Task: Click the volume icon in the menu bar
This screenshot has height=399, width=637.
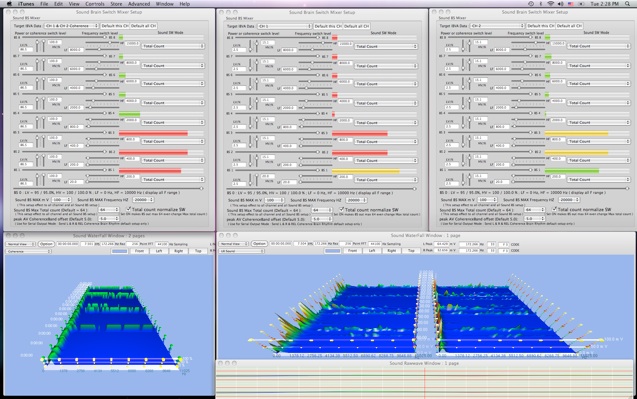Action: point(561,4)
